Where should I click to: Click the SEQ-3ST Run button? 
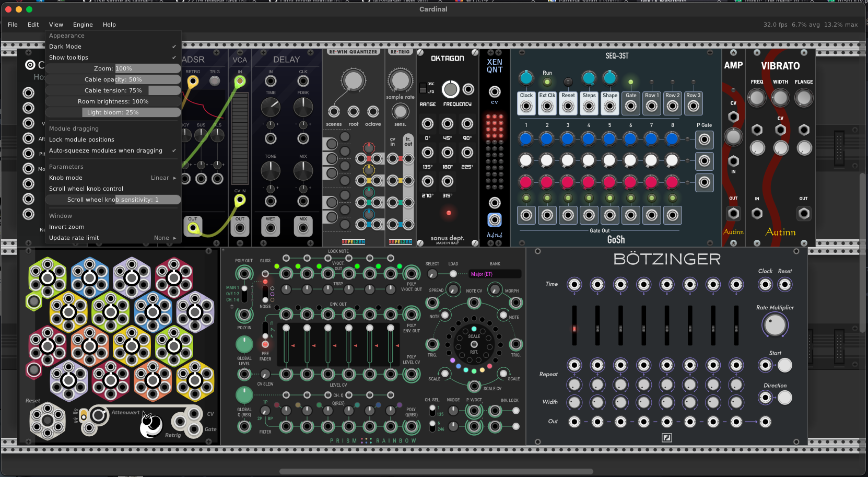click(x=547, y=82)
